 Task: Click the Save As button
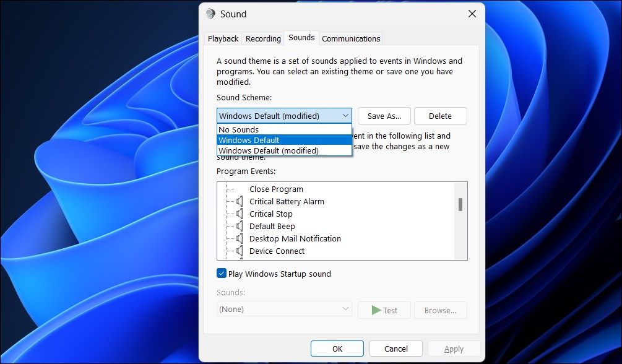384,116
